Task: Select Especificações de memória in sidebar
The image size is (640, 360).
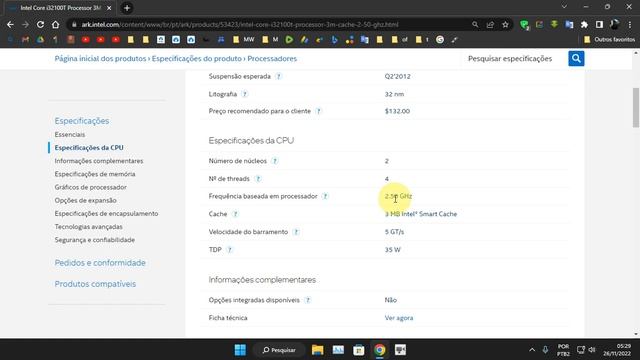Action: [95, 174]
